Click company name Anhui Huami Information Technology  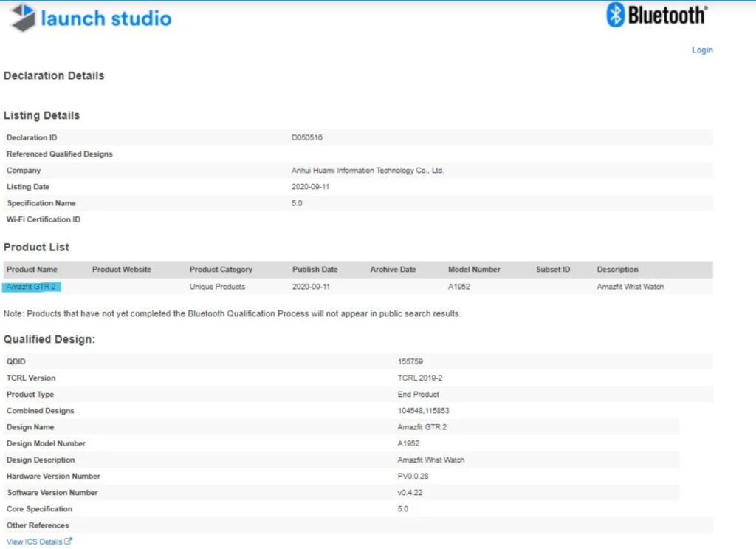tap(368, 170)
